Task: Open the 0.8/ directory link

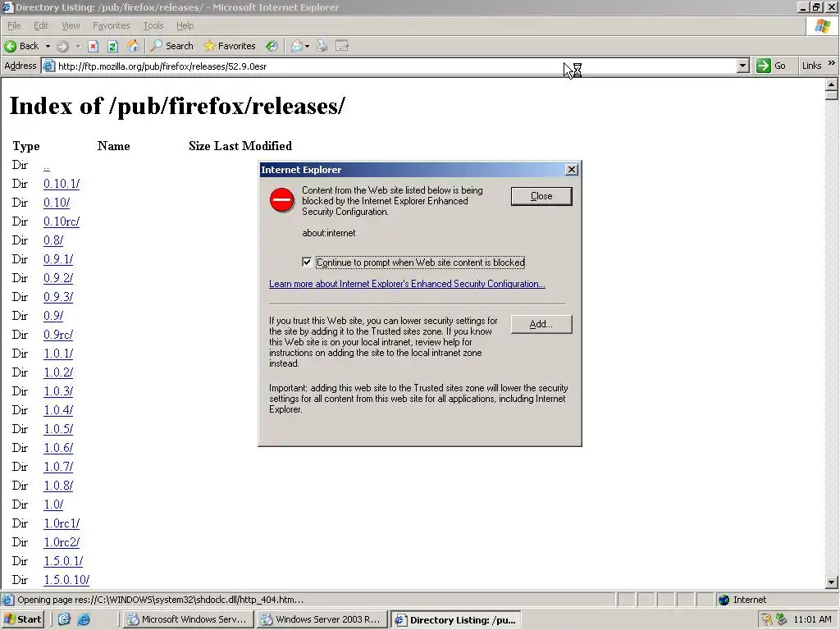Action: click(x=53, y=240)
